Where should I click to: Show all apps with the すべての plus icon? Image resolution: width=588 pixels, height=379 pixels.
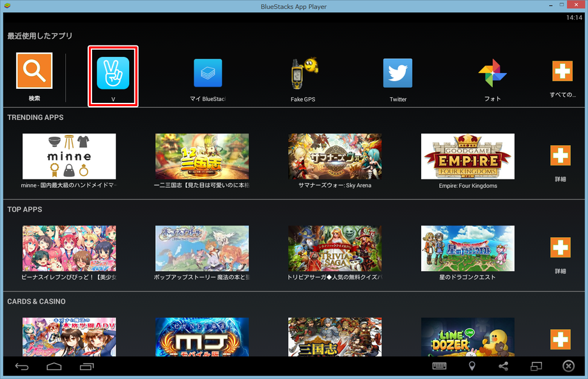562,71
